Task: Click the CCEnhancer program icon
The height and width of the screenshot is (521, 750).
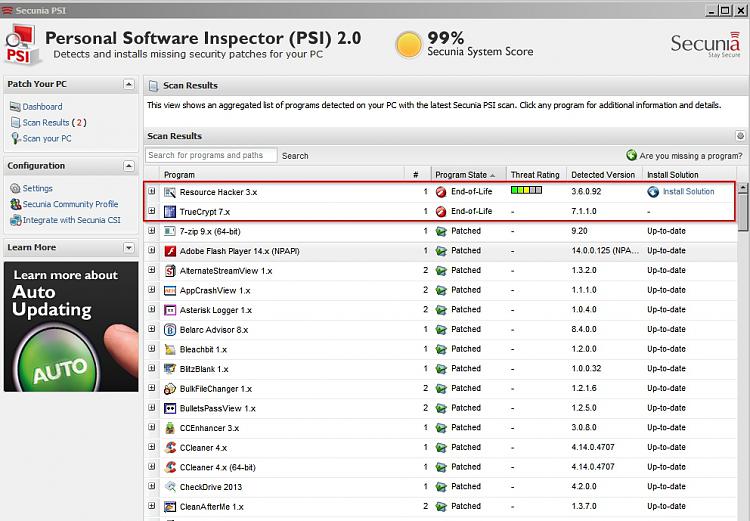Action: [x=170, y=428]
